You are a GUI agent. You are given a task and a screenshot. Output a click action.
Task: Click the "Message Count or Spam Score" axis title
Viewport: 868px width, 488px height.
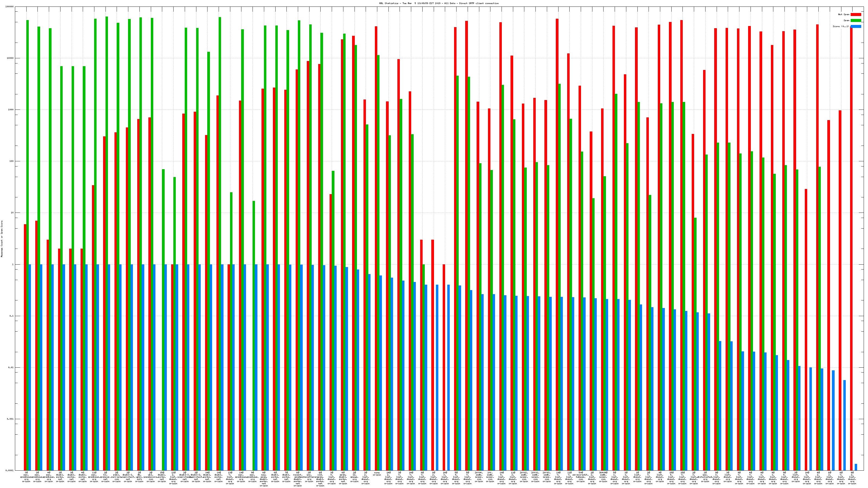(2, 239)
